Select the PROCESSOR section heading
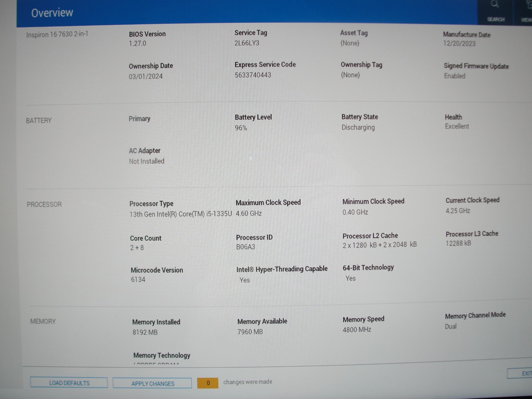This screenshot has width=532, height=399. tap(44, 204)
